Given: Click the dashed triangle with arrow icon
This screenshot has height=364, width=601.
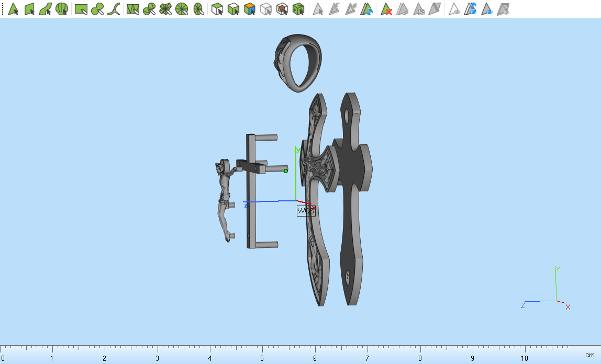Looking at the screenshot, I should pyautogui.click(x=402, y=9).
